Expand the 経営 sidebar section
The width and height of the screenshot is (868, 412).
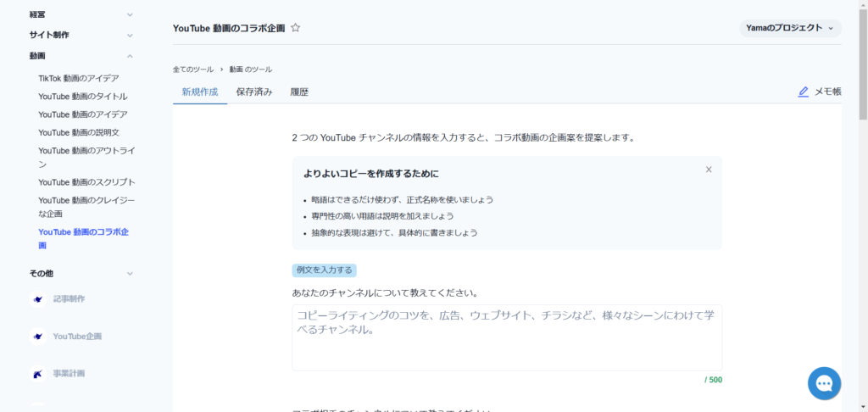[81, 14]
